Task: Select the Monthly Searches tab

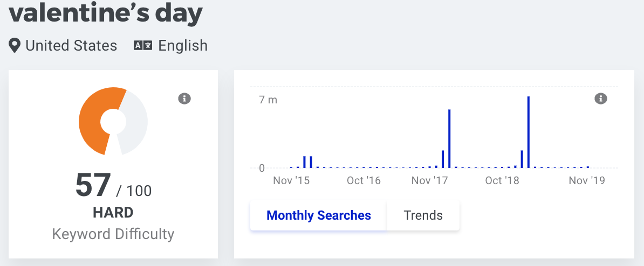Action: tap(319, 215)
